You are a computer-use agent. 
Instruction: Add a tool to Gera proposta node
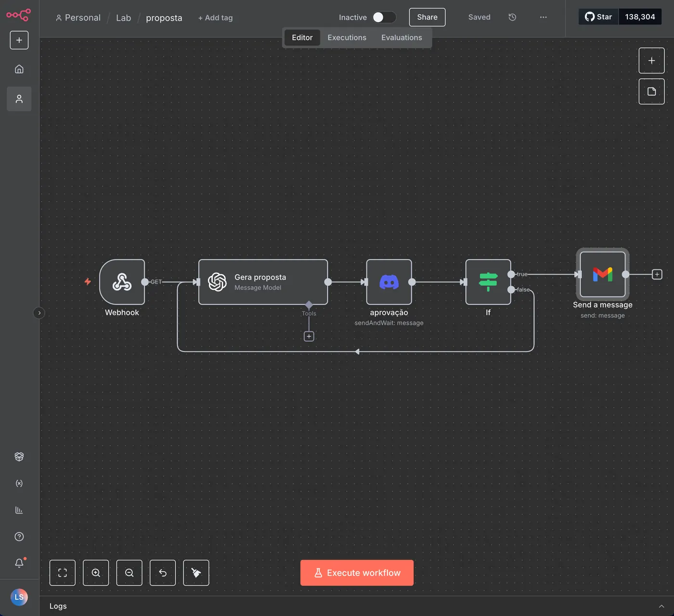(309, 336)
